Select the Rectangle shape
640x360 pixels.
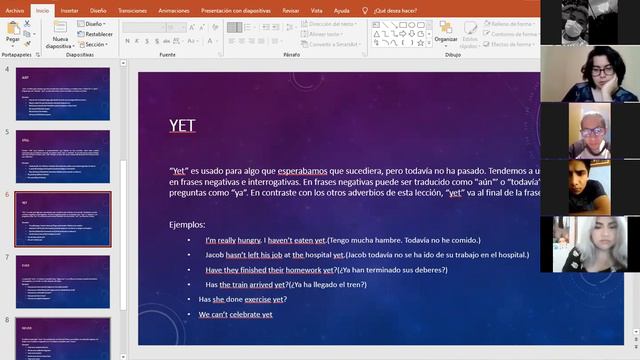pyautogui.click(x=403, y=25)
